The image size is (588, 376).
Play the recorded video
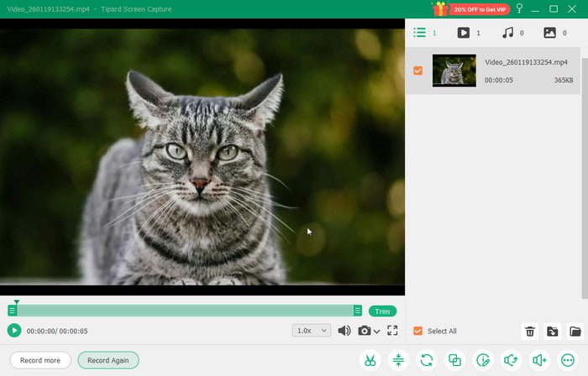(x=14, y=331)
